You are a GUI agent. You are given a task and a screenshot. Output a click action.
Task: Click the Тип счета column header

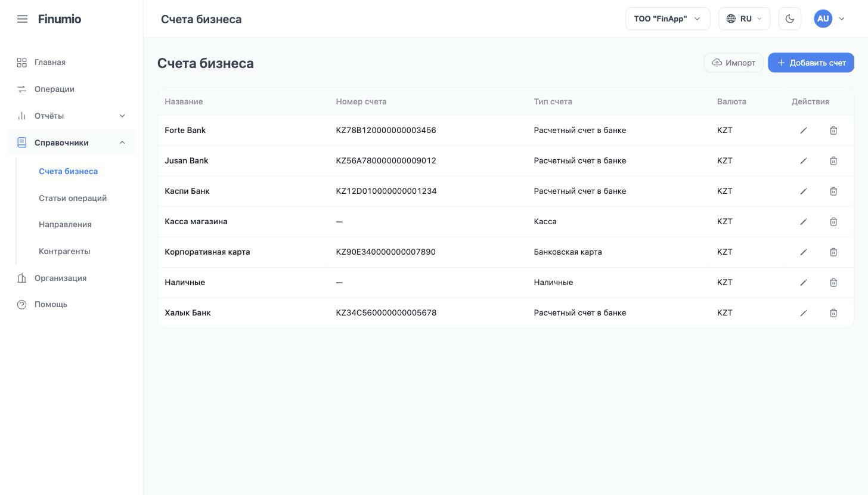tap(553, 102)
